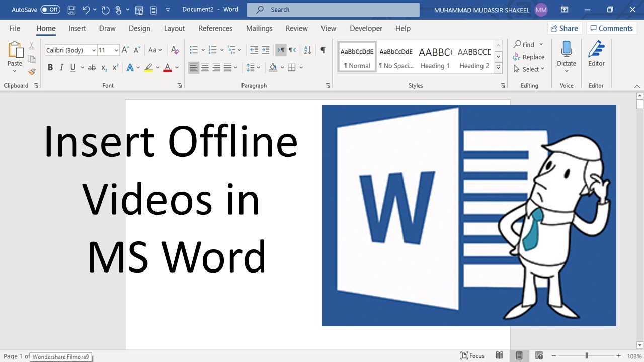The image size is (644, 362).
Task: Click the Search box in title bar
Action: pos(333,10)
